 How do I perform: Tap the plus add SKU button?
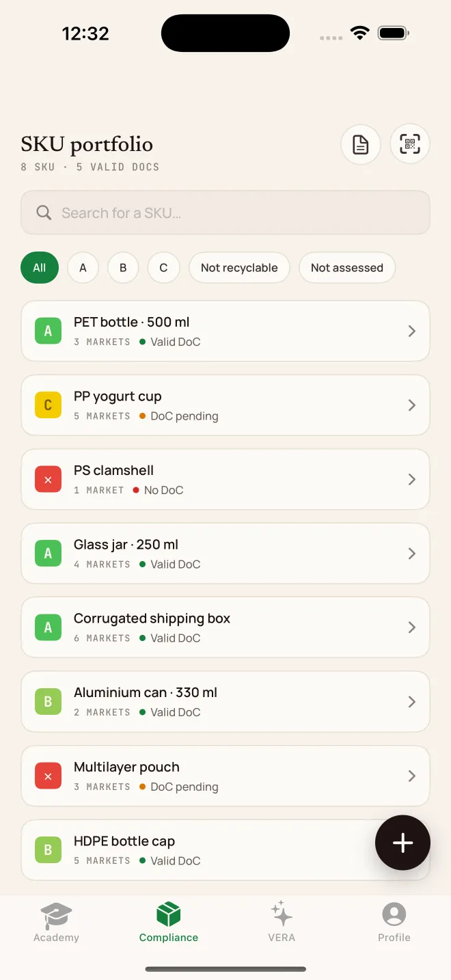coord(402,843)
